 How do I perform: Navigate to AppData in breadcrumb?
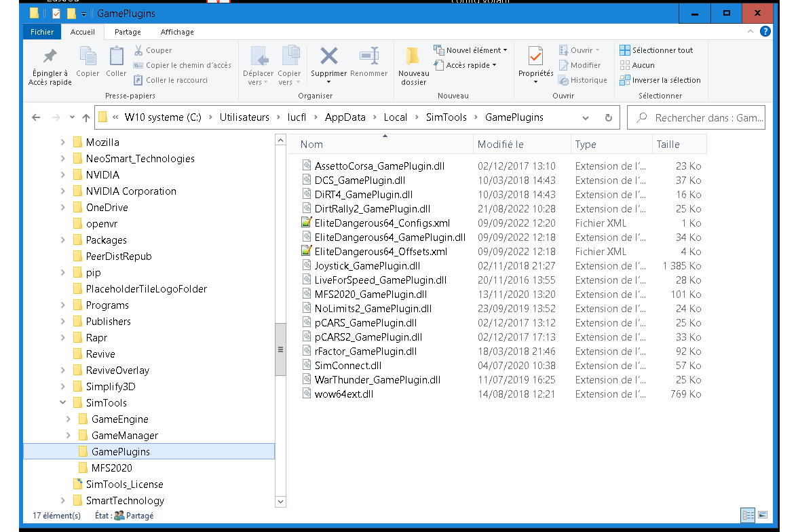345,117
